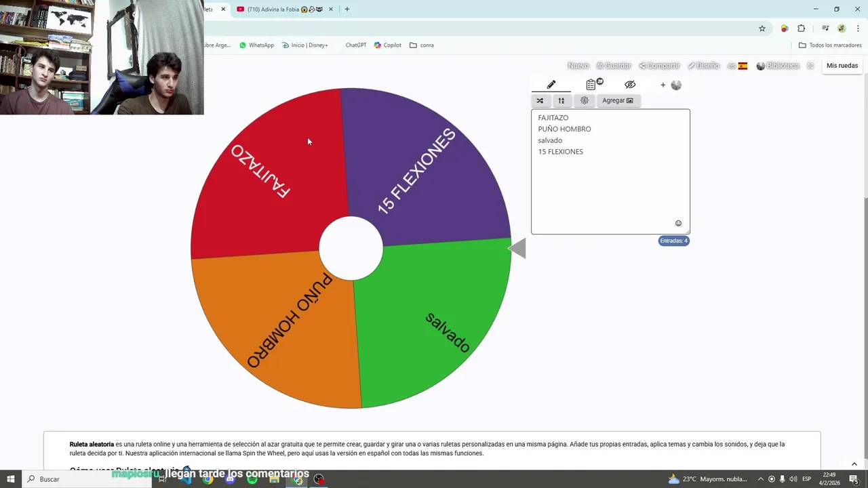This screenshot has height=488, width=868.
Task: Open the language selector Spanish flag
Action: (738, 66)
